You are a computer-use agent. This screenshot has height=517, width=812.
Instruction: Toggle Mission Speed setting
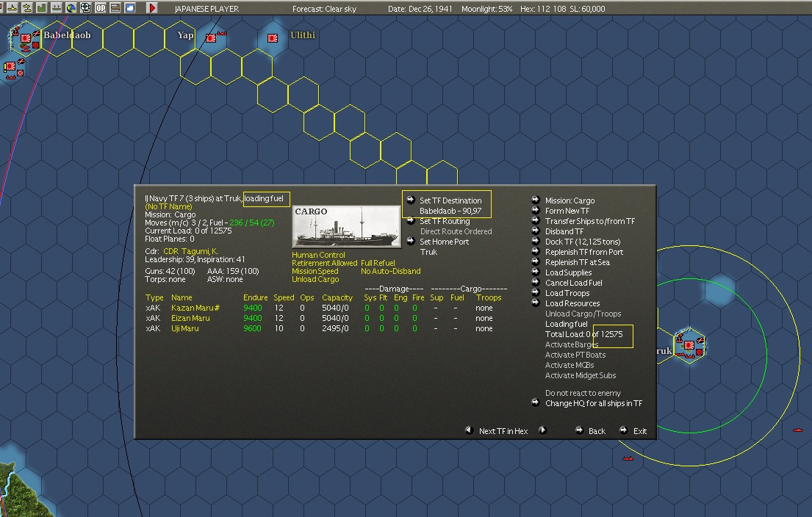point(315,271)
